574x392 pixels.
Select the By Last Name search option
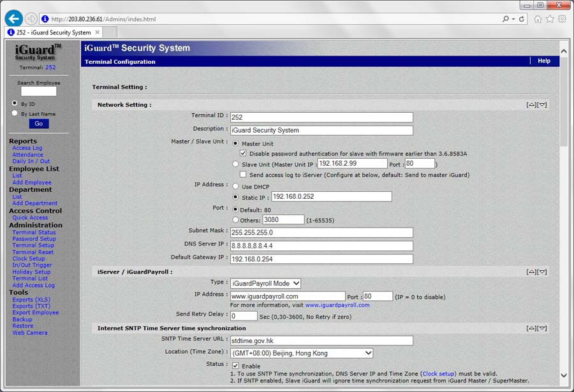15,113
